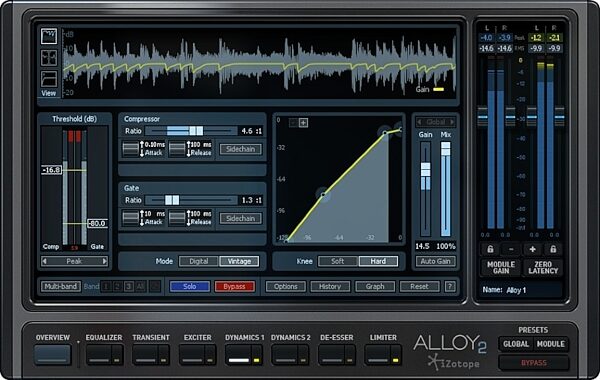600x380 pixels.
Task: Open the Module presets
Action: [551, 344]
